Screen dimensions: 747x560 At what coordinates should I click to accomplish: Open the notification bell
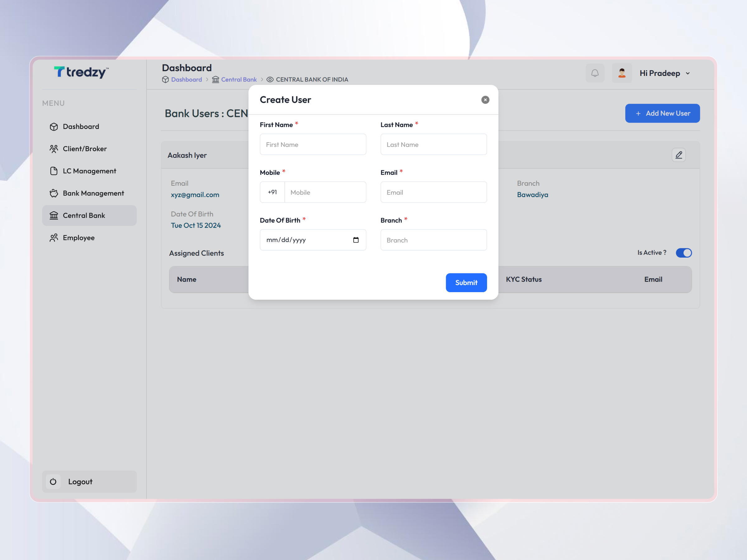coord(595,73)
